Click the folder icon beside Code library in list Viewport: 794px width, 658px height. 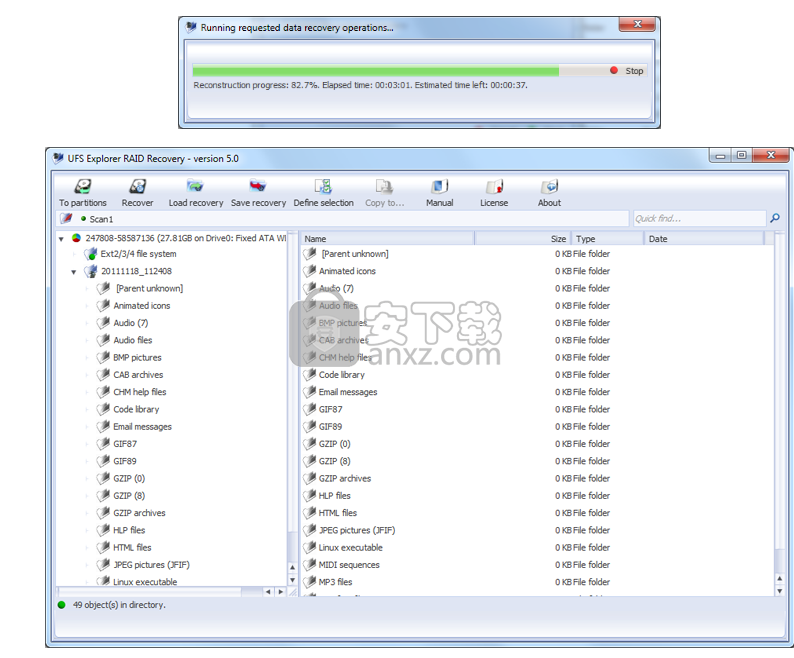tap(309, 374)
